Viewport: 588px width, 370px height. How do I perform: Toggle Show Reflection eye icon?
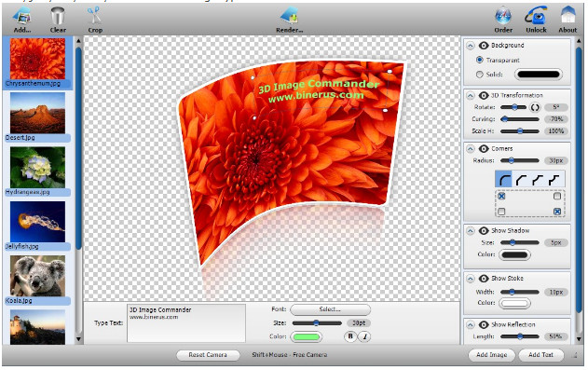pos(484,324)
